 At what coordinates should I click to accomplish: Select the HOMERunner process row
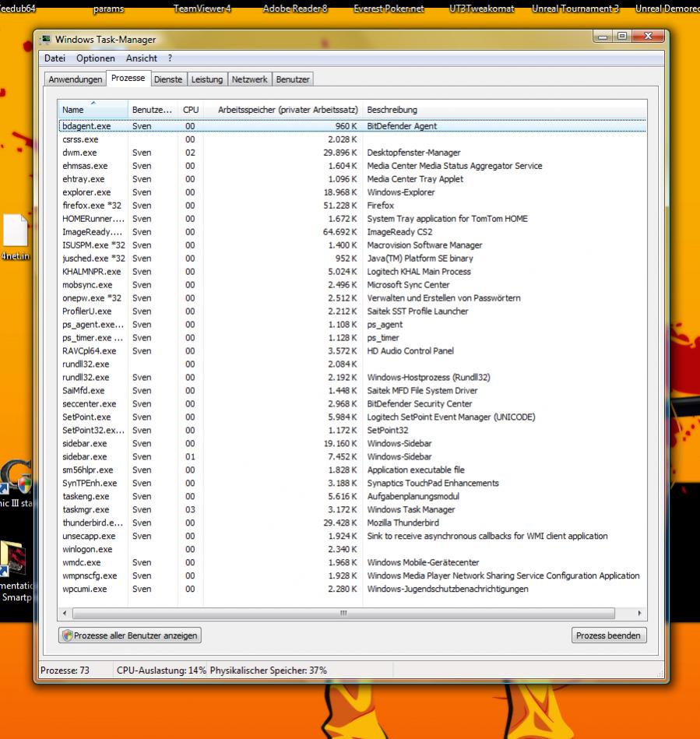coord(352,218)
